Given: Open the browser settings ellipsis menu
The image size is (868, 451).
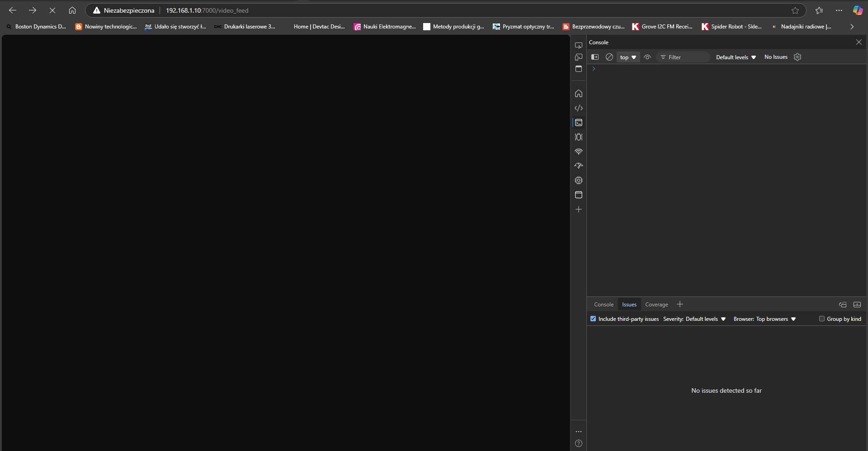Looking at the screenshot, I should (839, 10).
